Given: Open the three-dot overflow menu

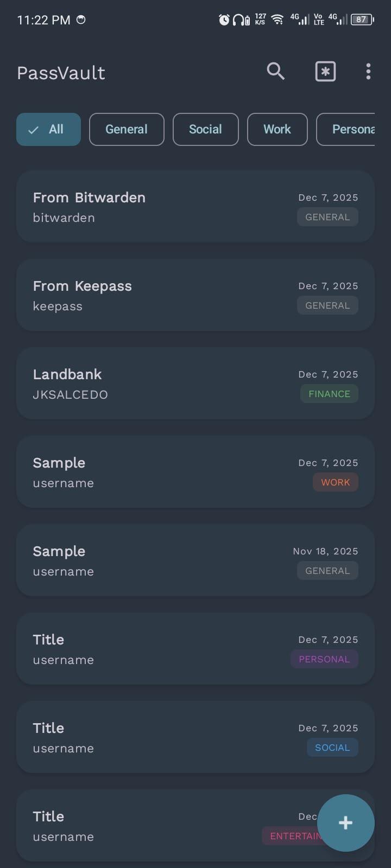Looking at the screenshot, I should coord(368,72).
